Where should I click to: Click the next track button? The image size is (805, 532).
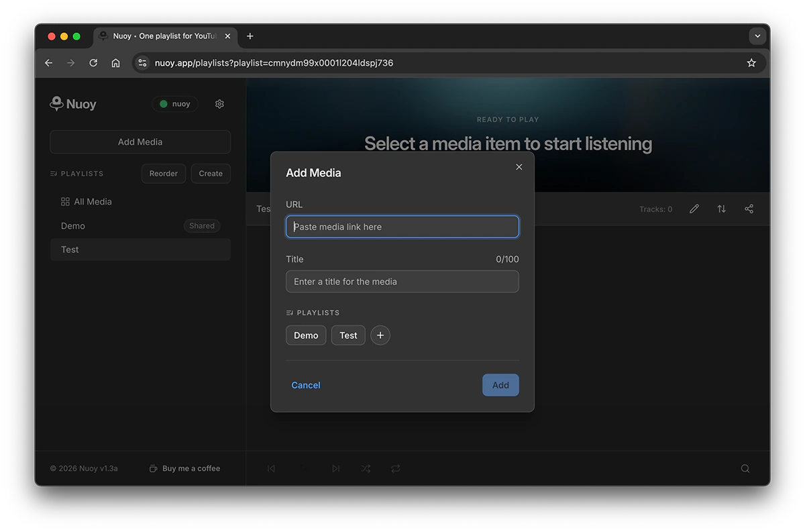335,469
